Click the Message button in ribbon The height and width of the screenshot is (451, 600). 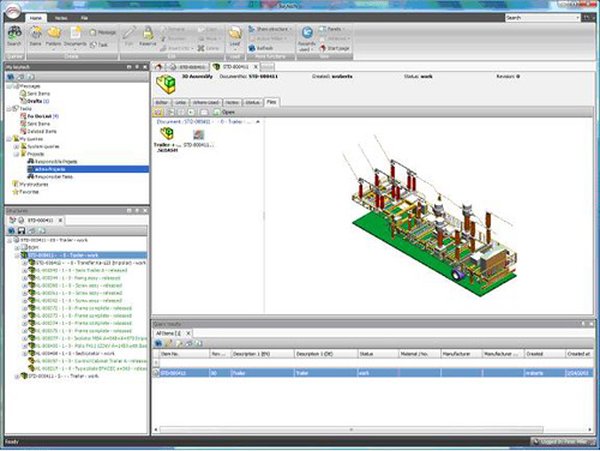(x=102, y=33)
